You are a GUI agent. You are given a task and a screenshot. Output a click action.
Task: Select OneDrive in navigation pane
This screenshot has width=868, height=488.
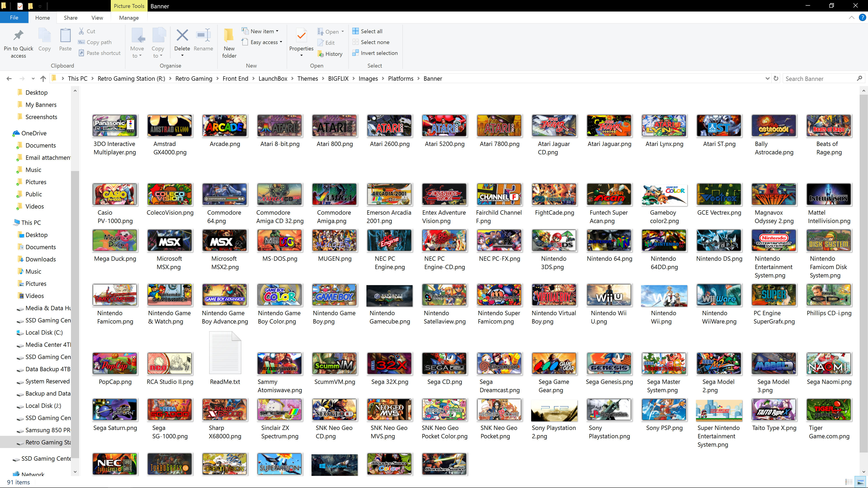coord(34,133)
